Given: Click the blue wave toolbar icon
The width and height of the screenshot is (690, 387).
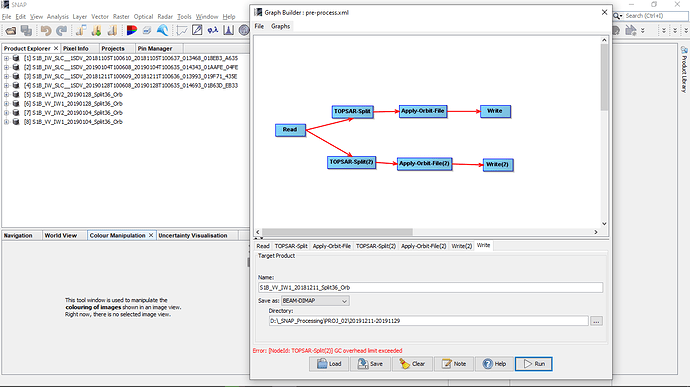Looking at the screenshot, I should (x=162, y=30).
